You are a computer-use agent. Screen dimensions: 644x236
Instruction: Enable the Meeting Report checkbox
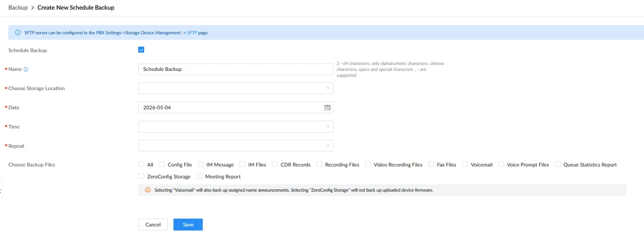200,176
